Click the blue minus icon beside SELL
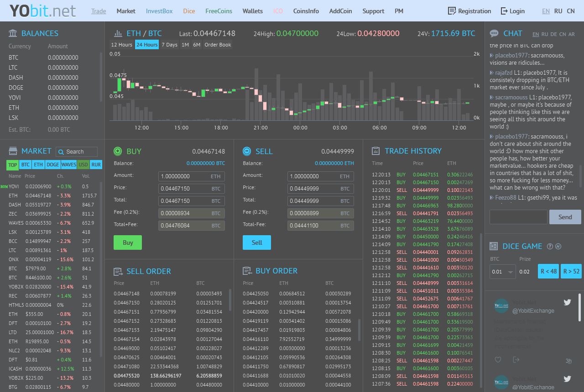The image size is (584, 392). pyautogui.click(x=247, y=151)
